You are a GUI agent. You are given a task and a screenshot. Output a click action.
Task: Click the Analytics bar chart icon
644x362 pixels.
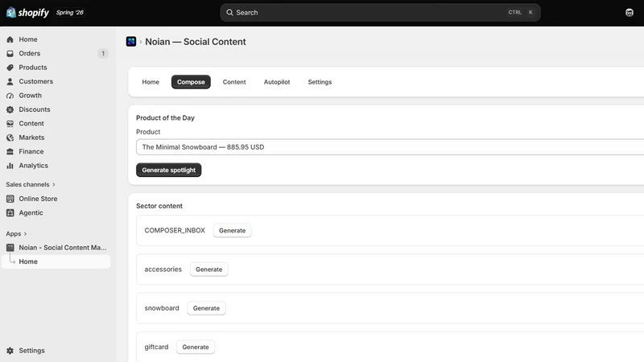tap(10, 166)
